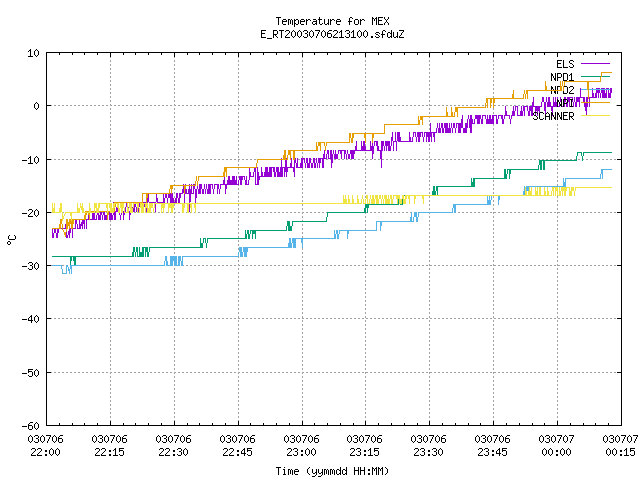Click the x-axis time label '00:00'
Image resolution: width=640 pixels, height=480 pixels.
[x=556, y=452]
